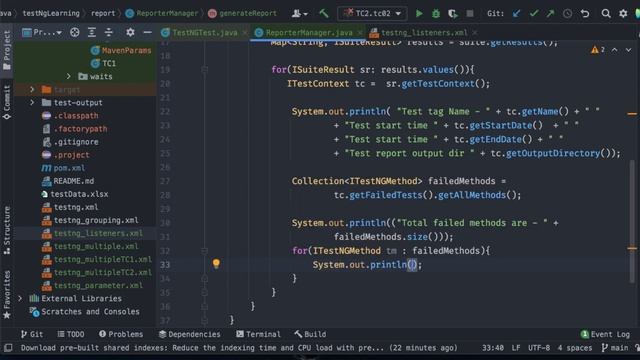
Task: Start debugging with the bug icon
Action: tap(436, 13)
